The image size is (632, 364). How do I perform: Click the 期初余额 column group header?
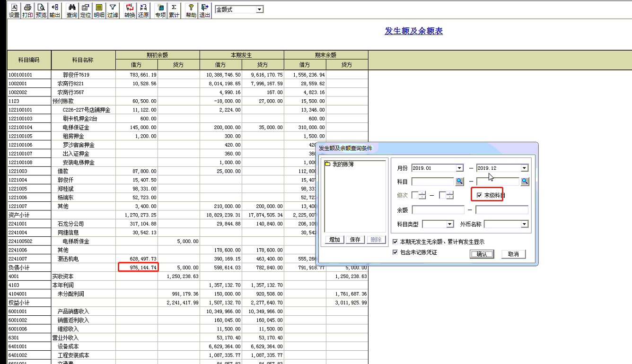[x=158, y=55]
